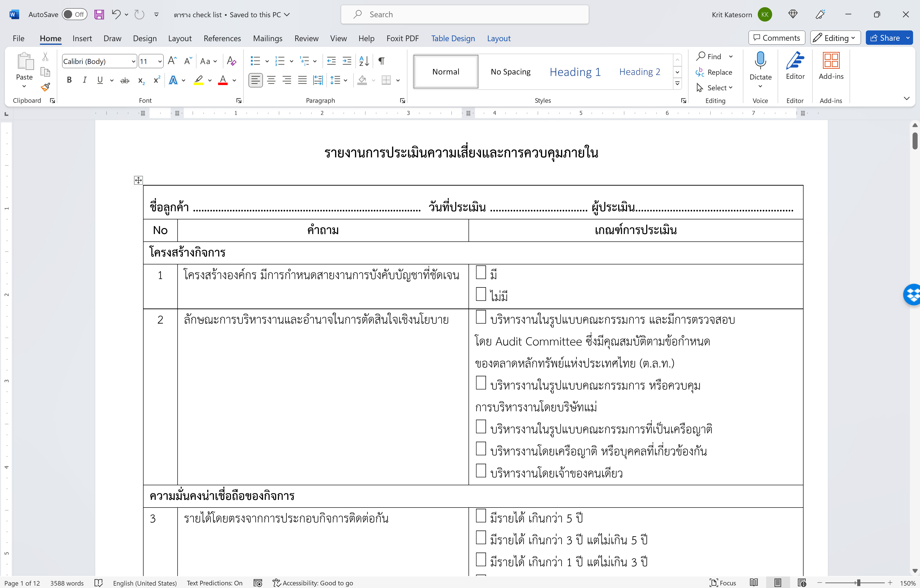920x588 pixels.
Task: Toggle Italic formatting
Action: click(84, 80)
